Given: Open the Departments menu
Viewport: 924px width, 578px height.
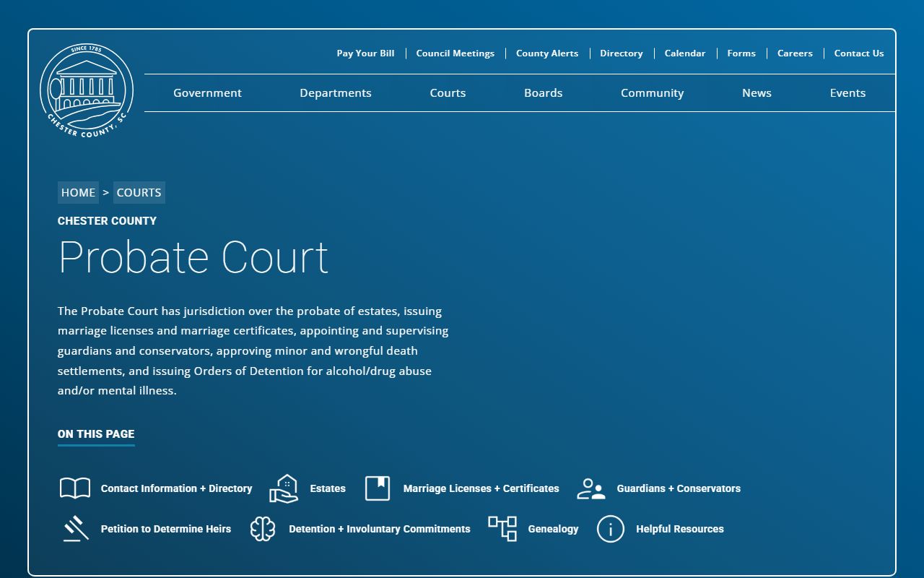Looking at the screenshot, I should tap(336, 93).
